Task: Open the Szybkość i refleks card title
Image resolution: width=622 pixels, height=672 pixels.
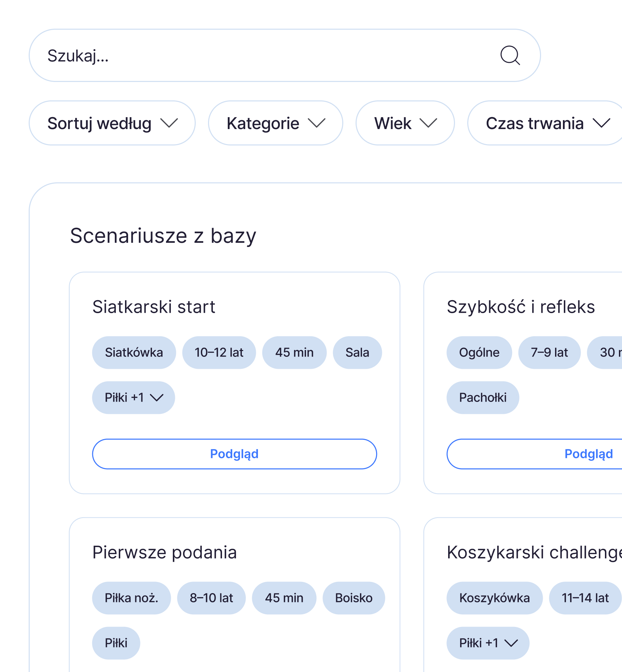Action: pyautogui.click(x=521, y=307)
